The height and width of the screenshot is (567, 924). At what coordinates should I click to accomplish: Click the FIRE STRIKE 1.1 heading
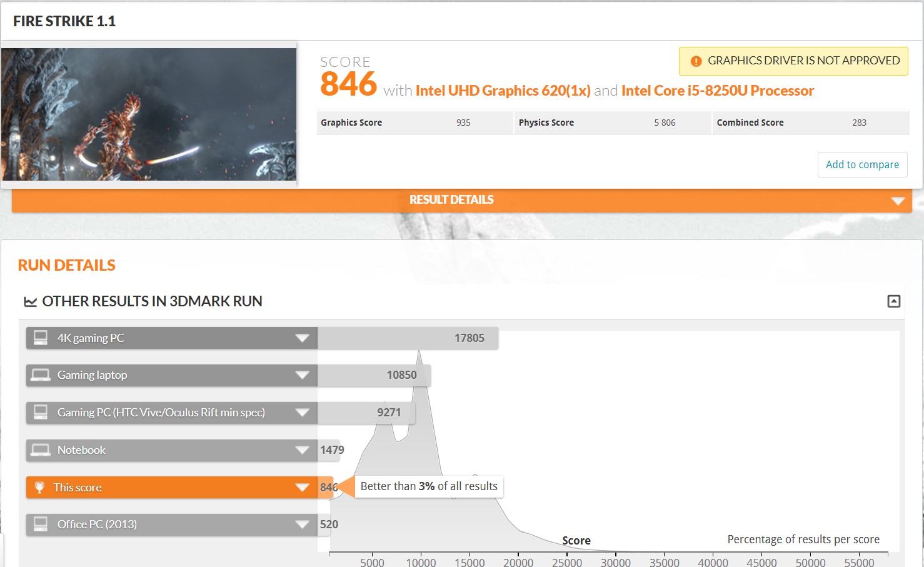(64, 21)
